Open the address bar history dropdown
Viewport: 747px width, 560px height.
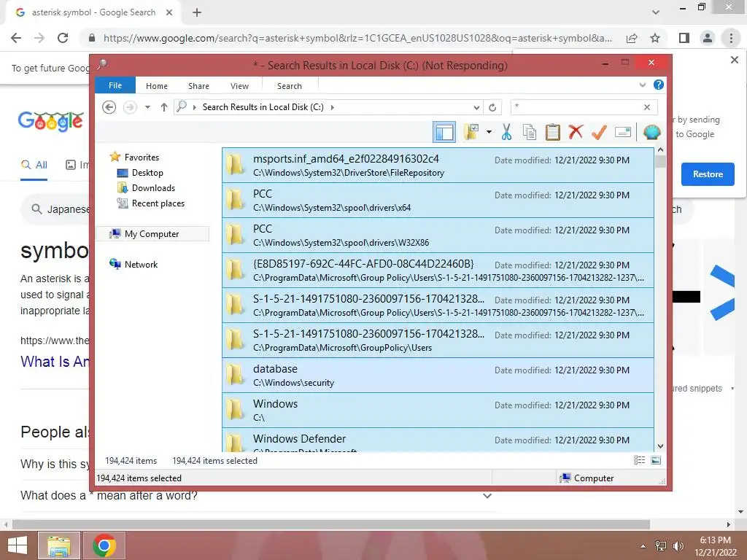476,107
